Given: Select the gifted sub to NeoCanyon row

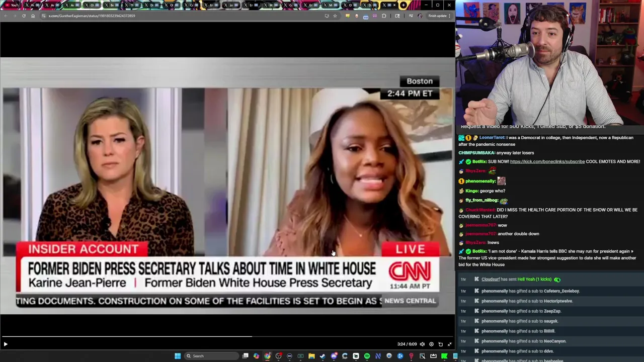Looking at the screenshot, I should click(x=550, y=341).
